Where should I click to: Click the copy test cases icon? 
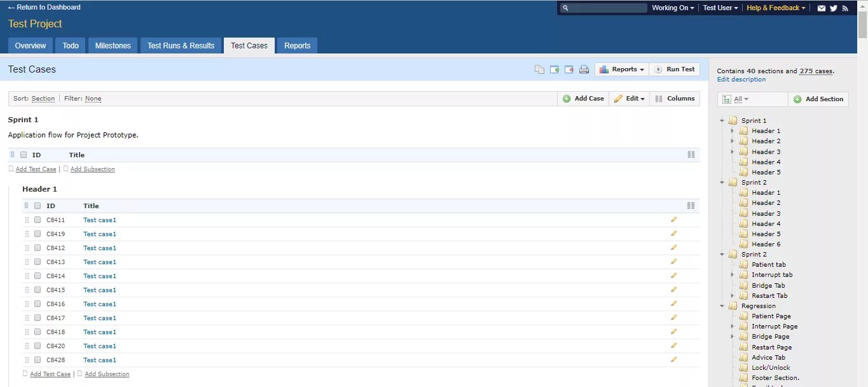pos(539,69)
